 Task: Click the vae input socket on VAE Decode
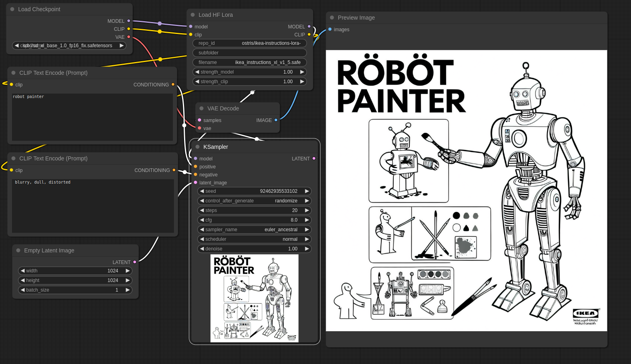[x=200, y=128]
